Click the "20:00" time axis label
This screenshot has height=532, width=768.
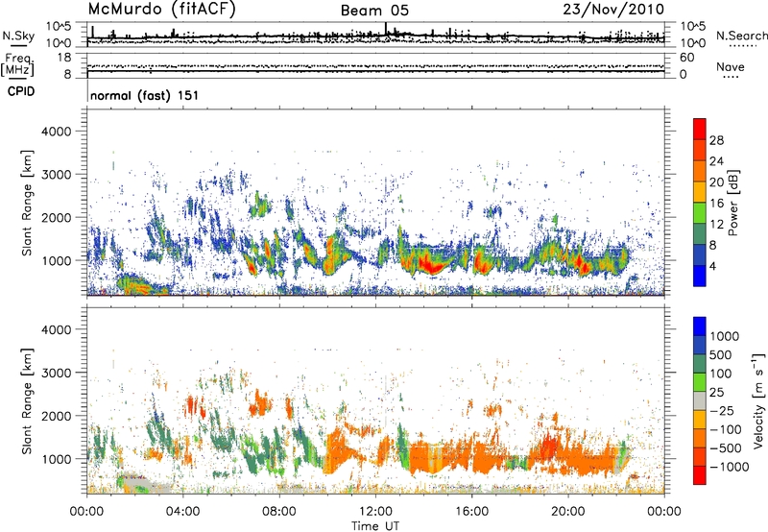tap(567, 512)
